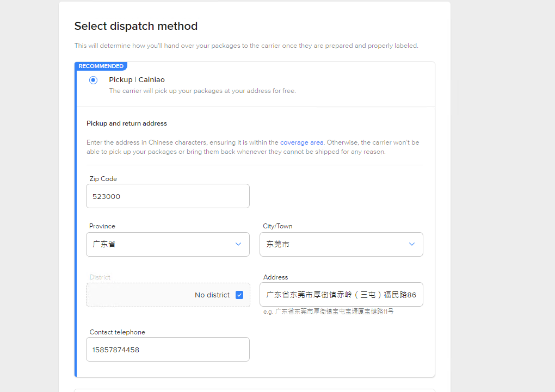This screenshot has height=392, width=555.
Task: Uncheck the No district checkbox
Action: 239,295
